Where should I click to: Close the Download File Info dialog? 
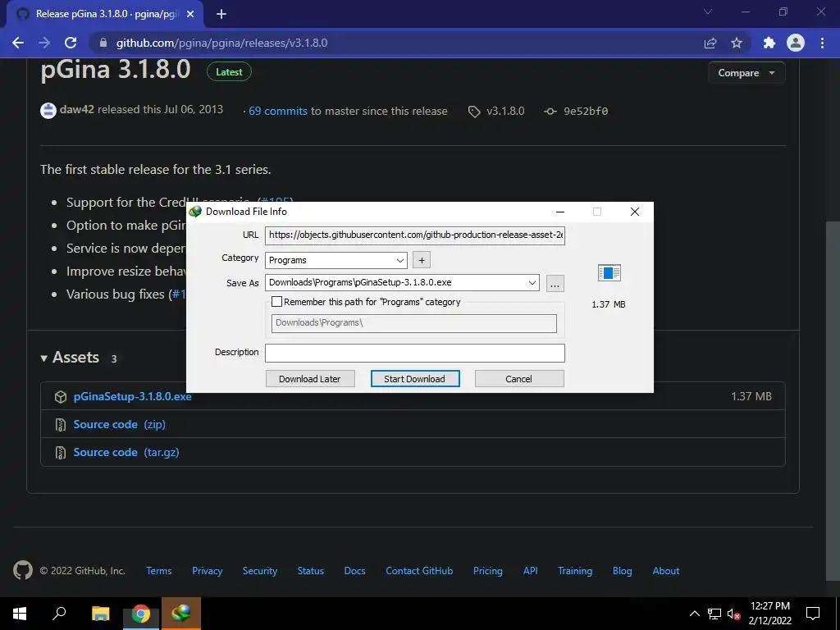635,212
